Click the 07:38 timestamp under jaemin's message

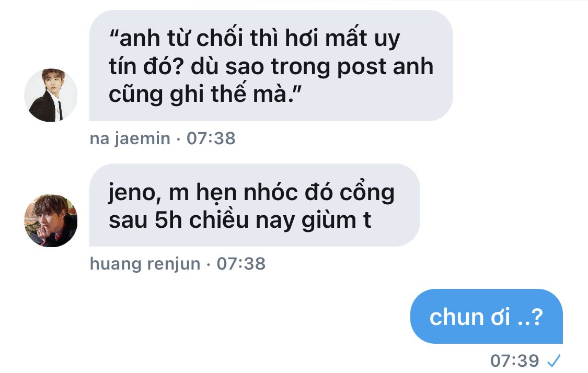211,138
